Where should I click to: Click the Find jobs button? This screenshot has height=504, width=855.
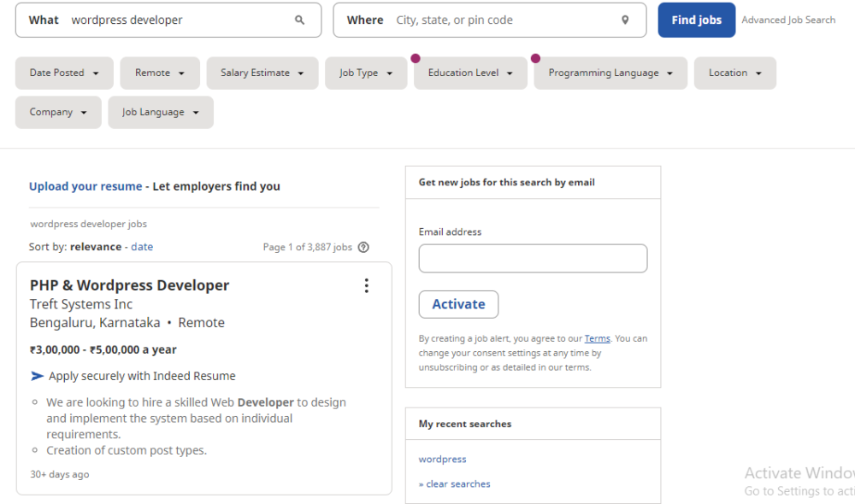pos(696,19)
